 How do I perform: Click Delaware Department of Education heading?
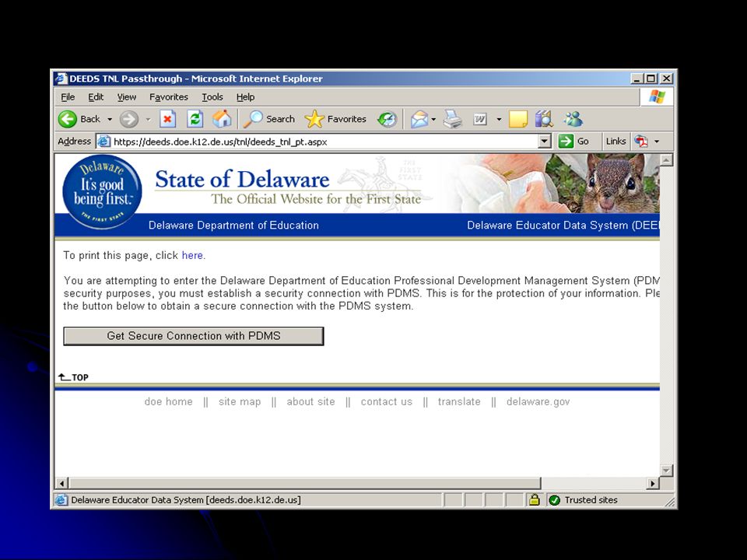click(x=233, y=226)
